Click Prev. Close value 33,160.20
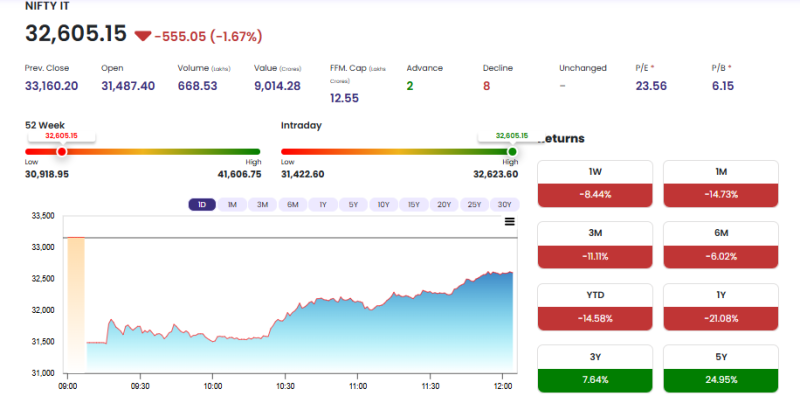 click(x=52, y=86)
